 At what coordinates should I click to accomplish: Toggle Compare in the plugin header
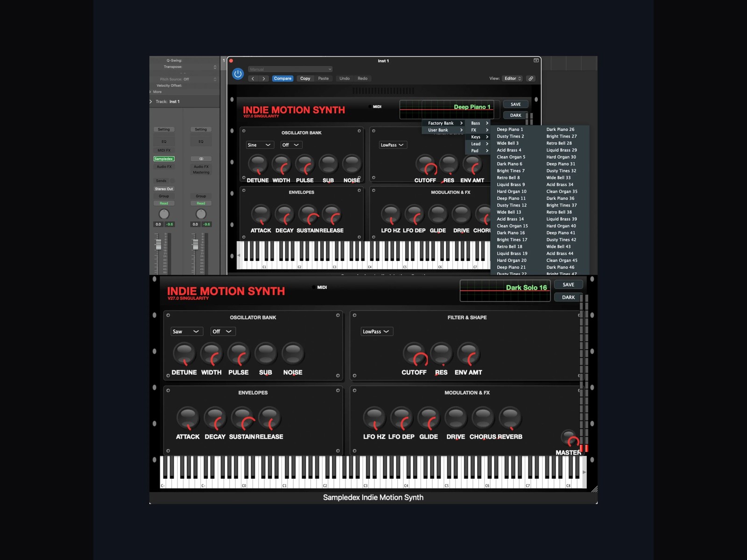pyautogui.click(x=282, y=78)
